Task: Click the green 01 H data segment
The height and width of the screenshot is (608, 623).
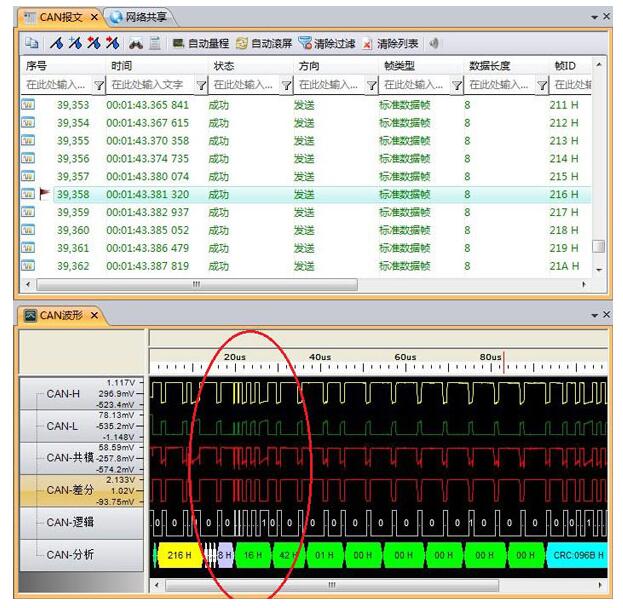Action: point(324,555)
